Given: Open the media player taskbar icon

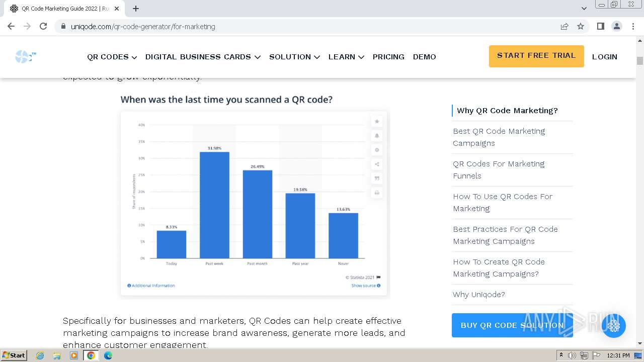Looking at the screenshot, I should (74, 355).
